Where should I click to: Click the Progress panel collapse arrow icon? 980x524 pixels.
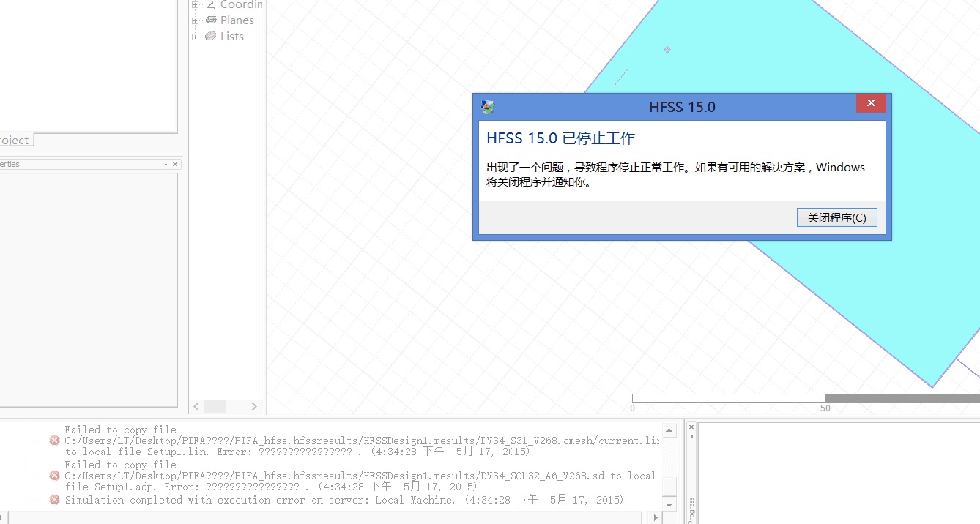click(691, 436)
